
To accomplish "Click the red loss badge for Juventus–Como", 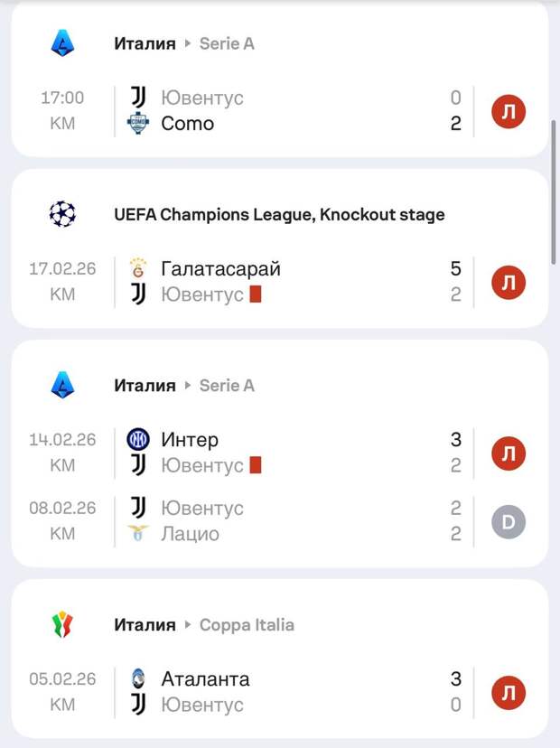I will (x=509, y=111).
